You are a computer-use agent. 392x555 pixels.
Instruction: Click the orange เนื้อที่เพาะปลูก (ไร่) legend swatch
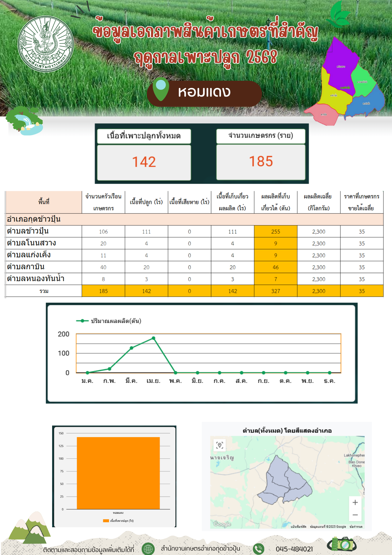(x=106, y=521)
